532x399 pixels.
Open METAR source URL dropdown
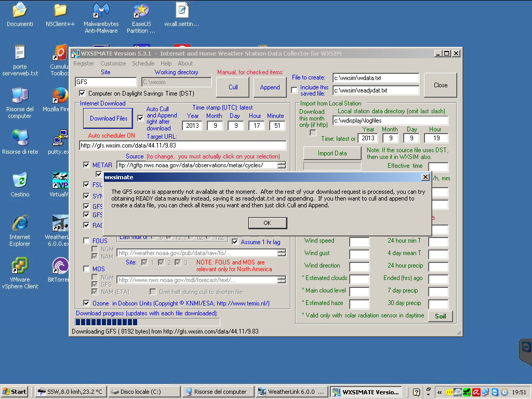coord(282,165)
